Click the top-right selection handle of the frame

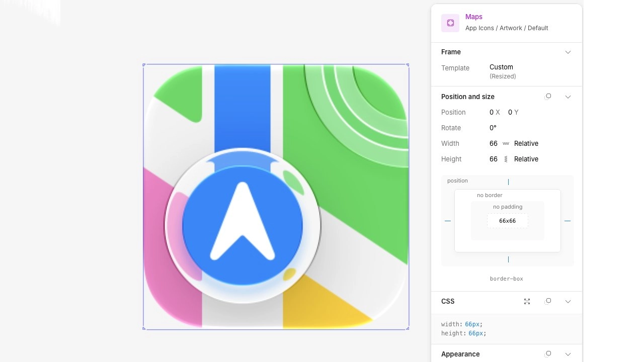click(x=408, y=65)
